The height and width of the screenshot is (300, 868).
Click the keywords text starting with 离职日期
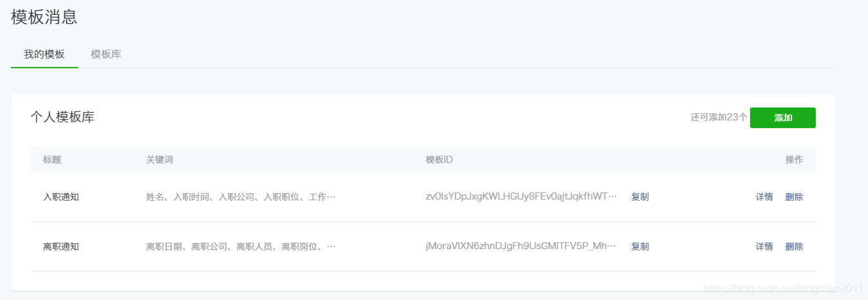[241, 247]
